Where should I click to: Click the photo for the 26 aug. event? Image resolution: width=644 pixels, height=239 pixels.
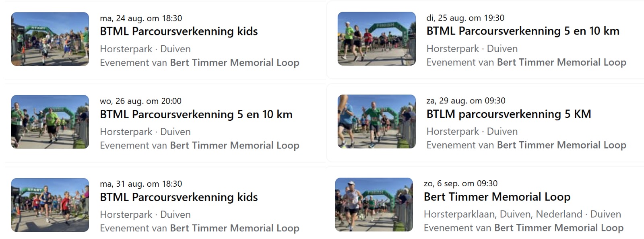[50, 122]
